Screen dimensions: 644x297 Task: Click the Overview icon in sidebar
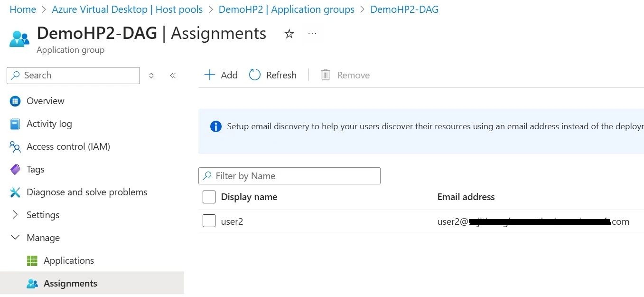point(15,101)
